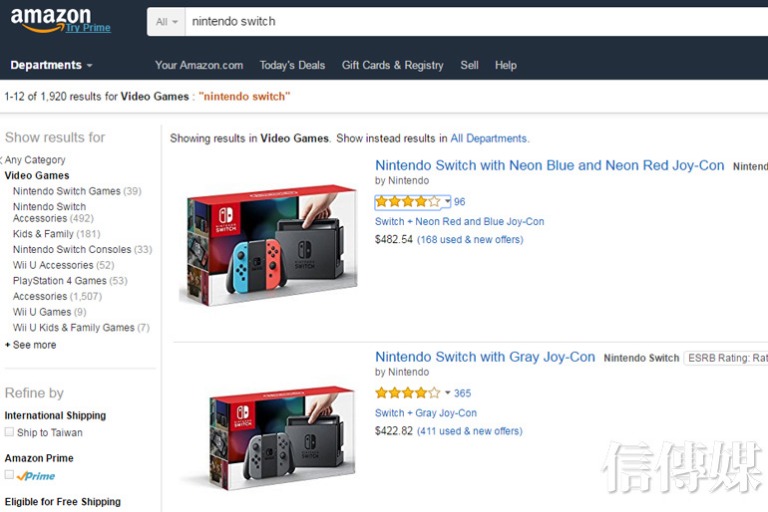Expand the Departments menu
The height and width of the screenshot is (512, 768).
[51, 65]
